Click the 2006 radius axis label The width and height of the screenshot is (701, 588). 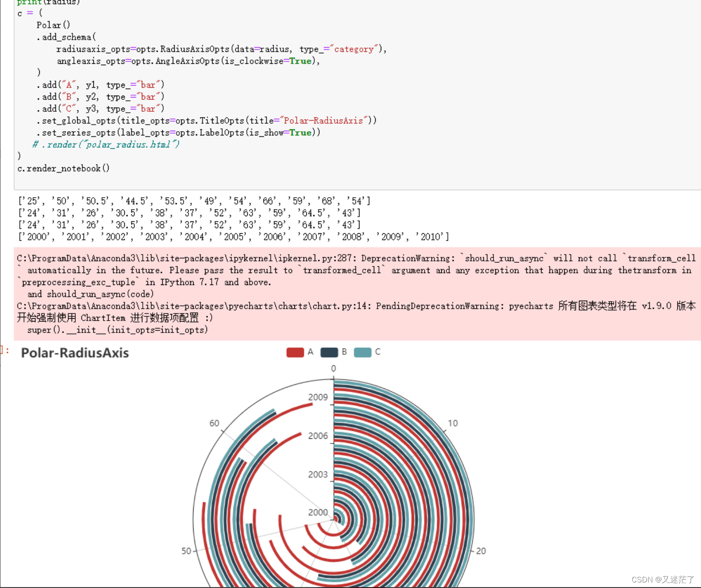pos(317,436)
